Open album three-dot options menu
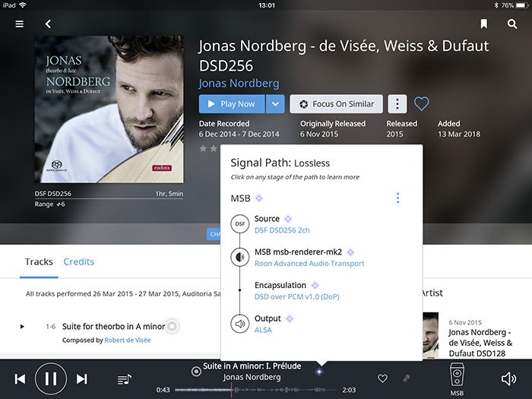This screenshot has height=399, width=532. (x=397, y=104)
